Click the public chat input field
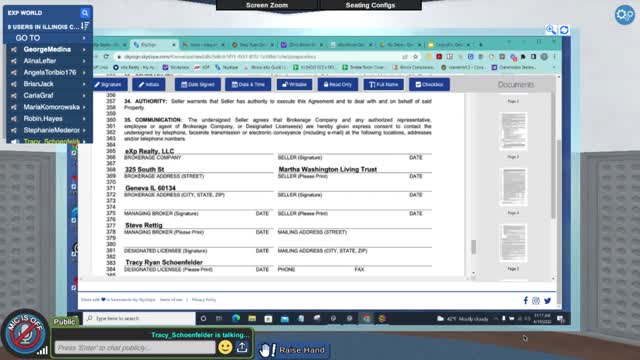The image size is (640, 360). (x=135, y=348)
